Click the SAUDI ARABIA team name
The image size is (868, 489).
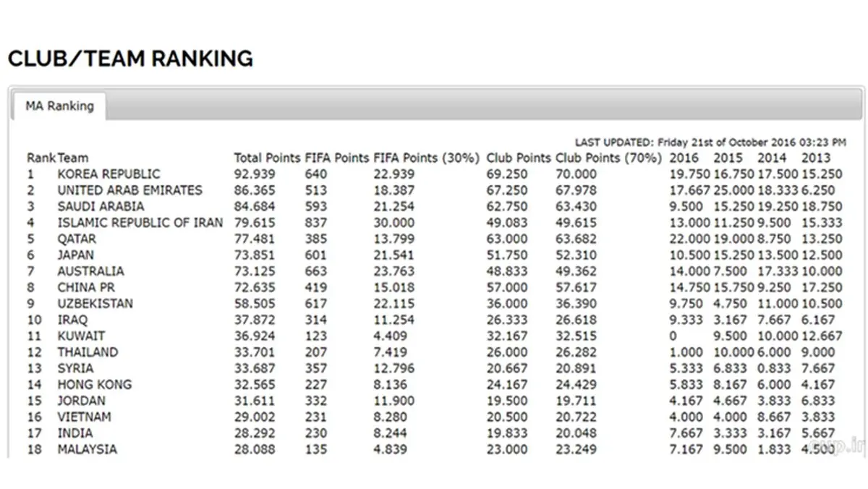(x=101, y=206)
